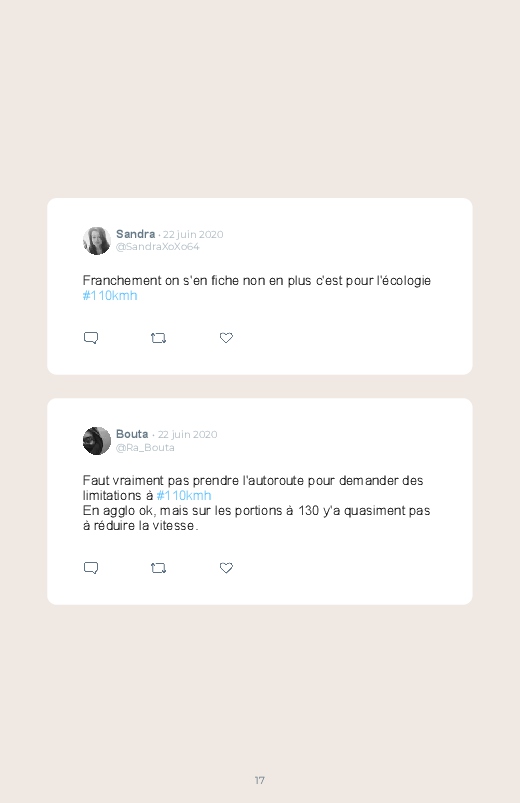
Task: Click the #110kmh hashtag in Bouta's tweet
Action: pyautogui.click(x=184, y=495)
